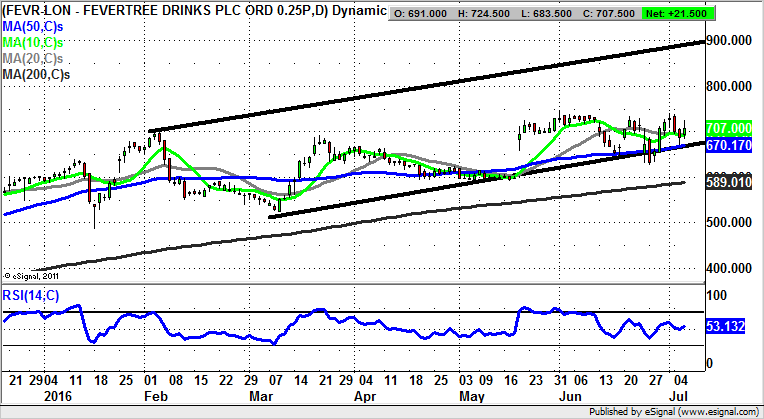This screenshot has width=764, height=419.
Task: Click the RSI(14,C) study label
Action: [32, 296]
